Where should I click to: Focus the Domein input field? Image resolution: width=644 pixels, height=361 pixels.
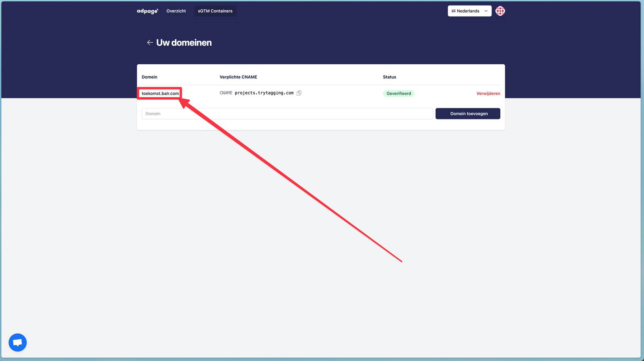point(287,114)
